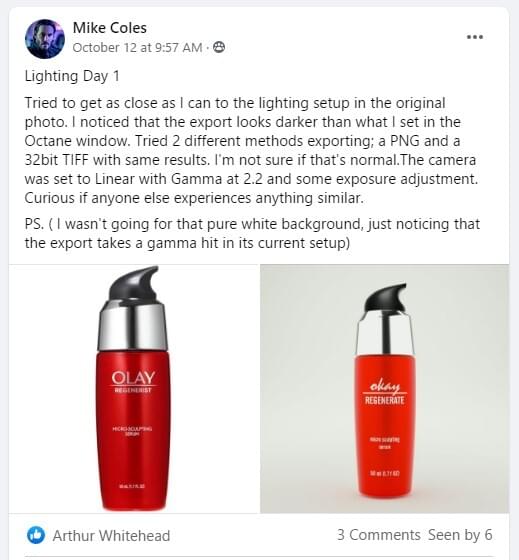Open the Seen by 6 viewer list
The width and height of the screenshot is (519, 560).
[460, 535]
